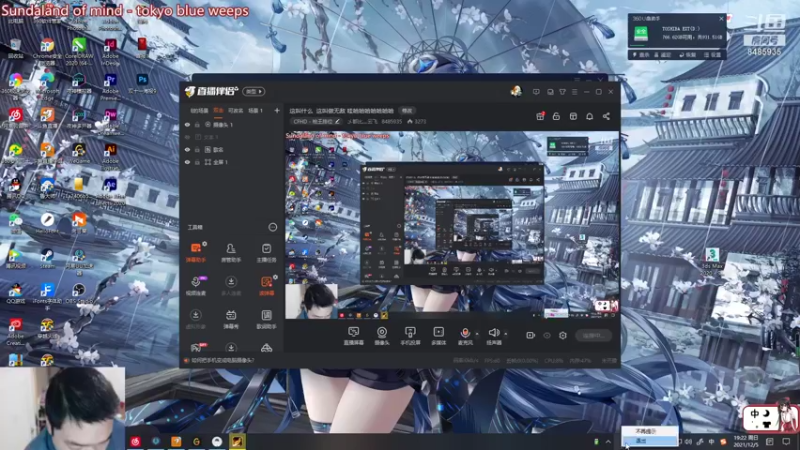
Task: Open the layout box icon beside the bell
Action: pos(573,116)
